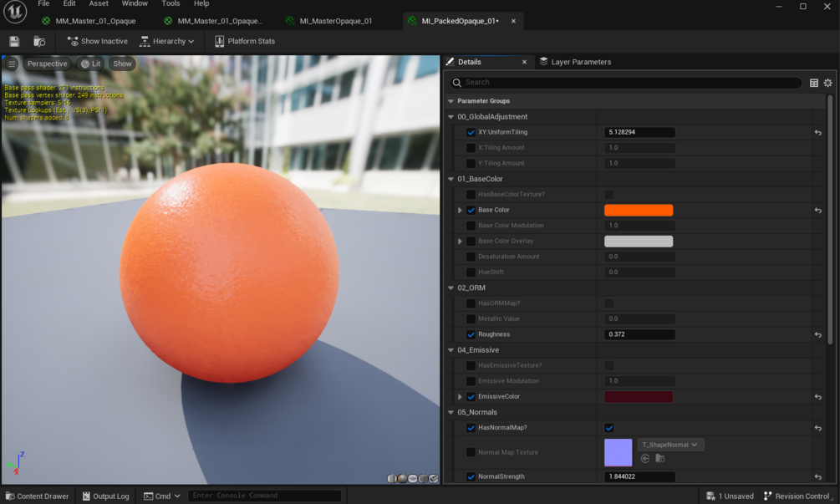Select the custom preview mesh icon
This screenshot has width=840, height=504.
[x=434, y=478]
